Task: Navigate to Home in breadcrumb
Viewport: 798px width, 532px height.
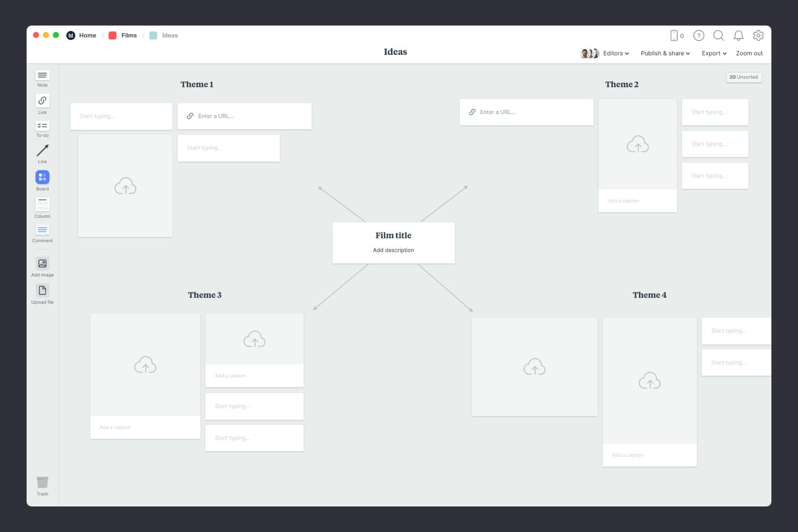Action: [x=87, y=36]
